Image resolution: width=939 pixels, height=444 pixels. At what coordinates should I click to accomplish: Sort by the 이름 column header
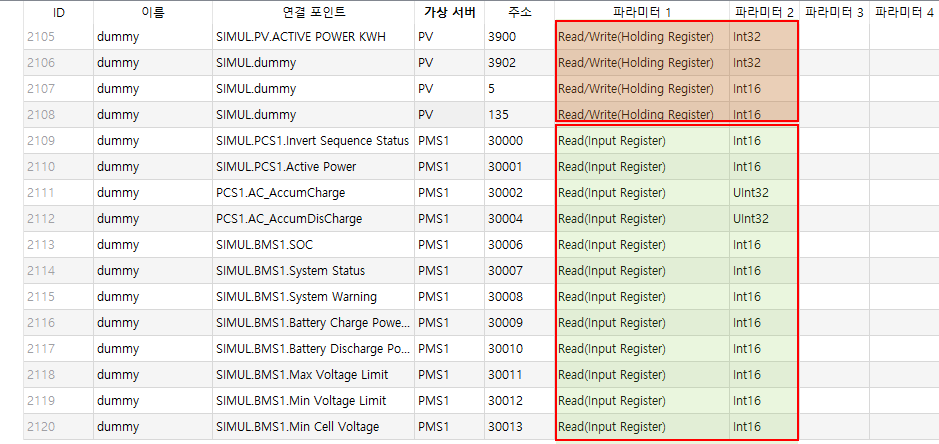(x=152, y=12)
